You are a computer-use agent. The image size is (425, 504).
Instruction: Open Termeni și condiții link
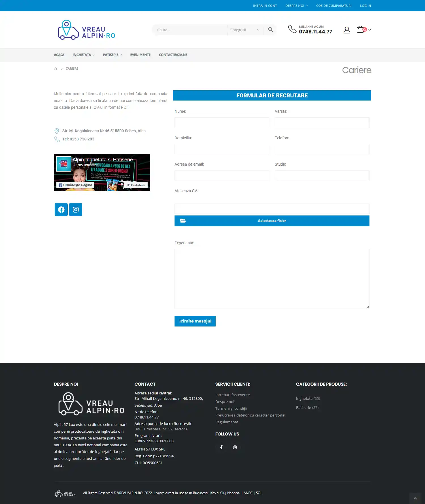click(231, 408)
